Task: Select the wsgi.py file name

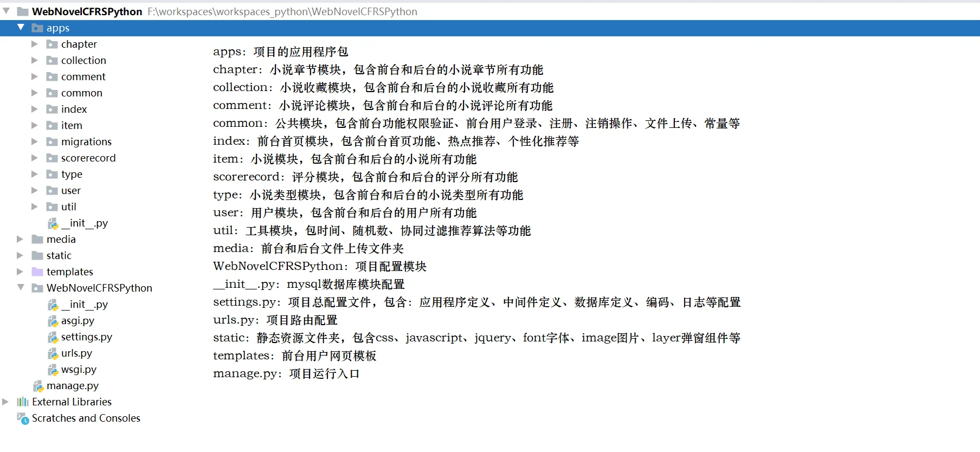Action: [x=79, y=369]
